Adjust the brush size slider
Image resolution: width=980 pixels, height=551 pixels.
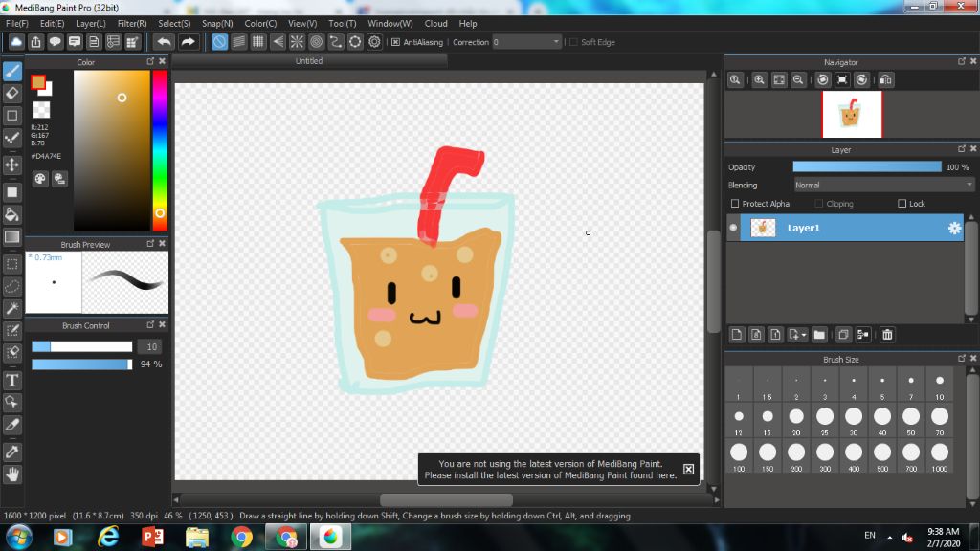[82, 346]
